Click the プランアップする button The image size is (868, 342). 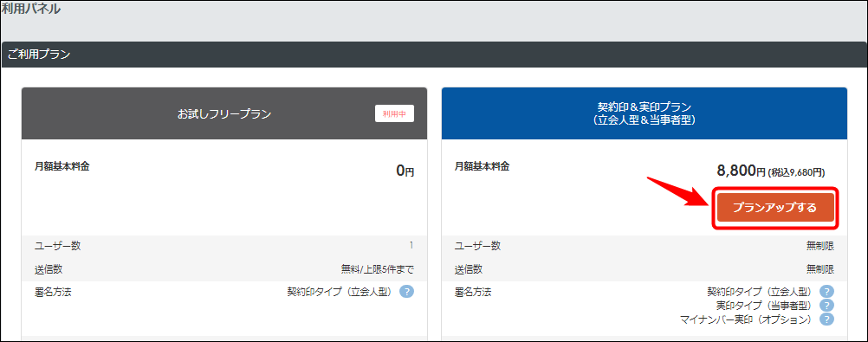pyautogui.click(x=775, y=208)
